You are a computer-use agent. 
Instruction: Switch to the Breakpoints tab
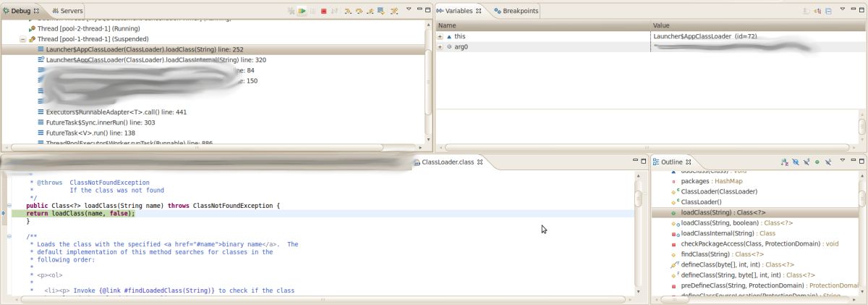pos(516,11)
